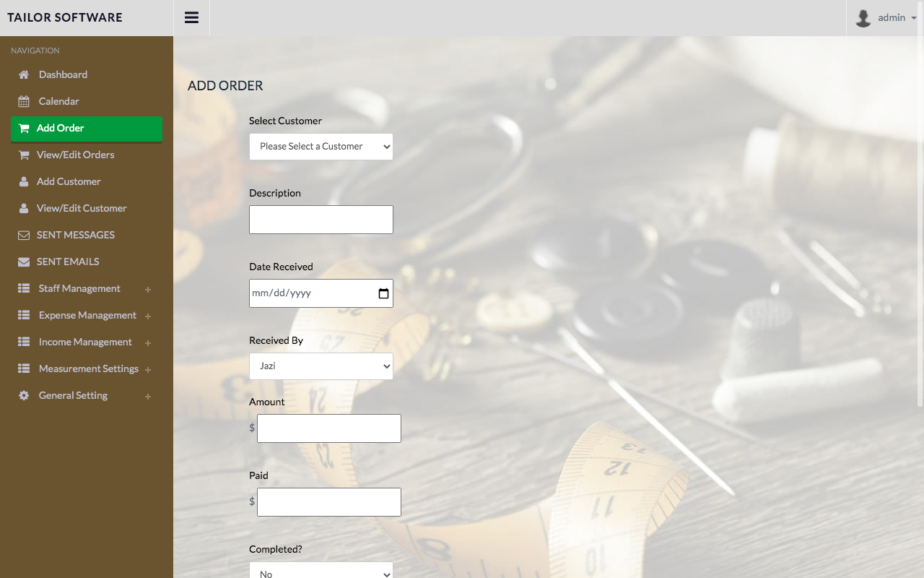Click the TAILOR SOFTWARE brand link
The image size is (924, 578).
coord(65,17)
